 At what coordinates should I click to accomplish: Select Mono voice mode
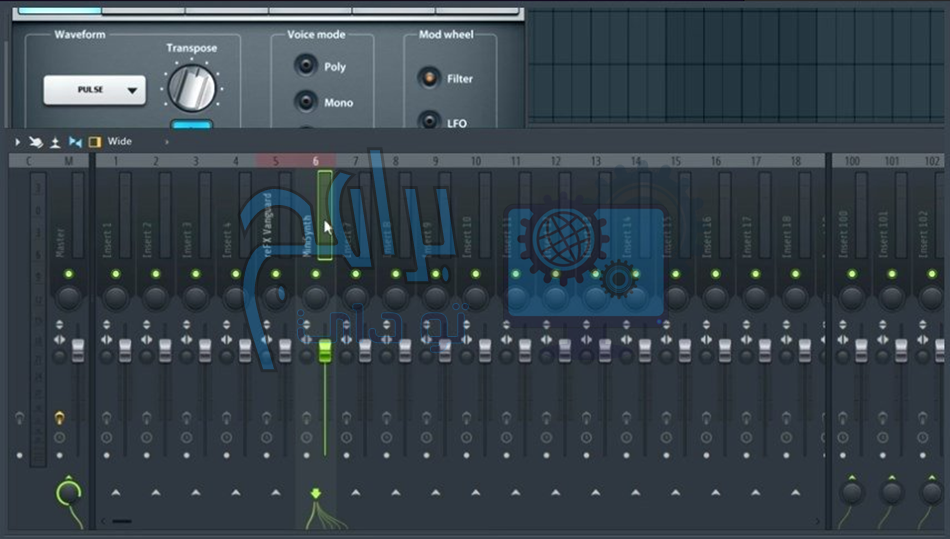306,102
